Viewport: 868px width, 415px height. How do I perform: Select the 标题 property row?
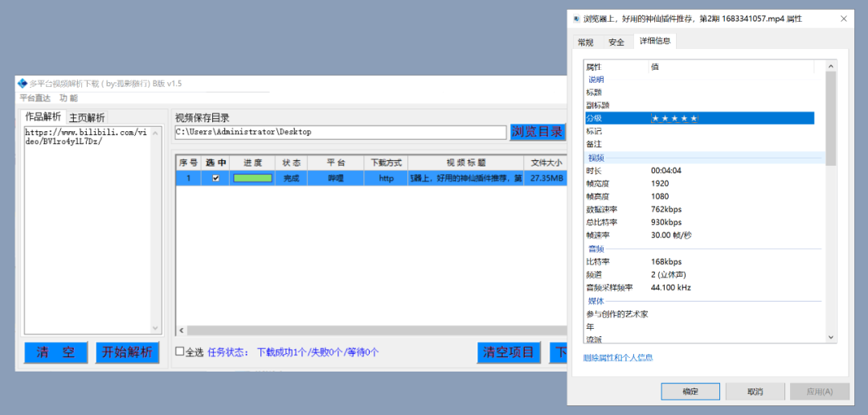(699, 92)
